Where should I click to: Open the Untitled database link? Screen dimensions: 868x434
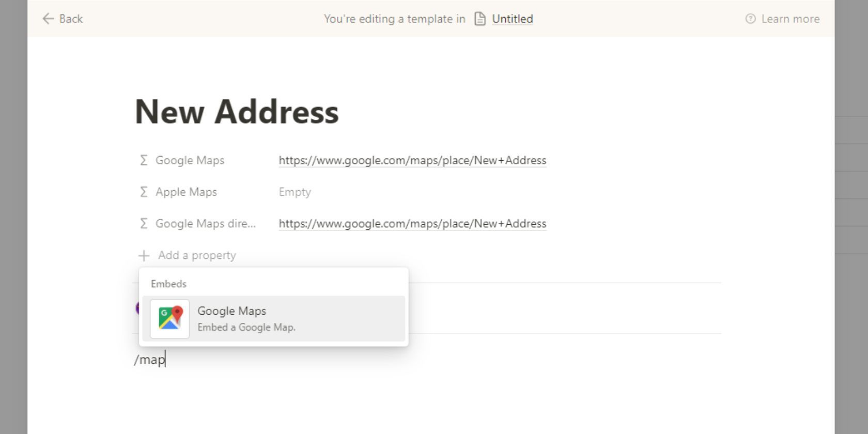pyautogui.click(x=512, y=19)
